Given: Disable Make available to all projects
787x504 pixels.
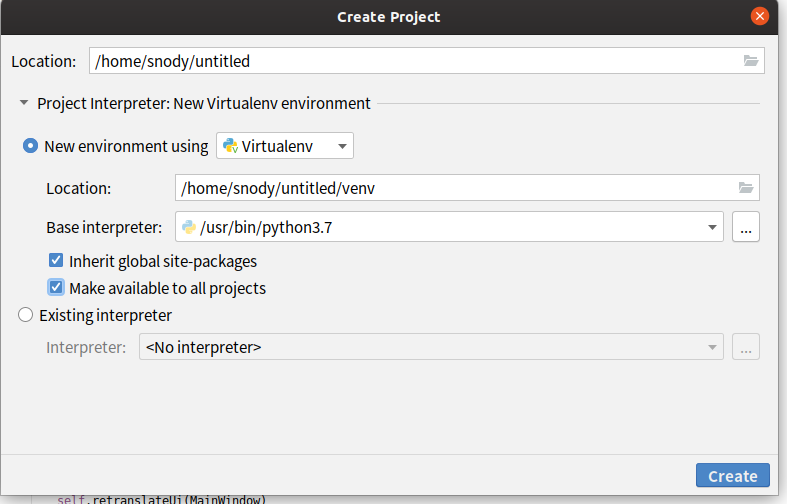Looking at the screenshot, I should pos(56,288).
